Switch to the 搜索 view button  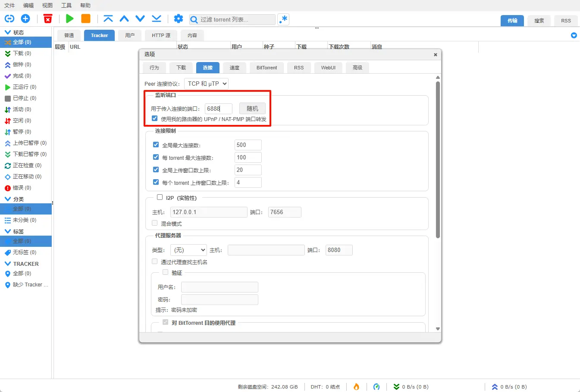click(539, 21)
